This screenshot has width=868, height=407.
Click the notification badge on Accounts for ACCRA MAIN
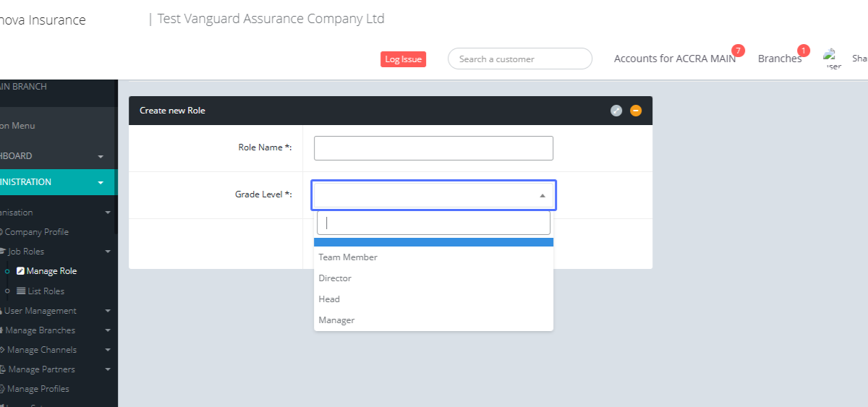click(738, 51)
